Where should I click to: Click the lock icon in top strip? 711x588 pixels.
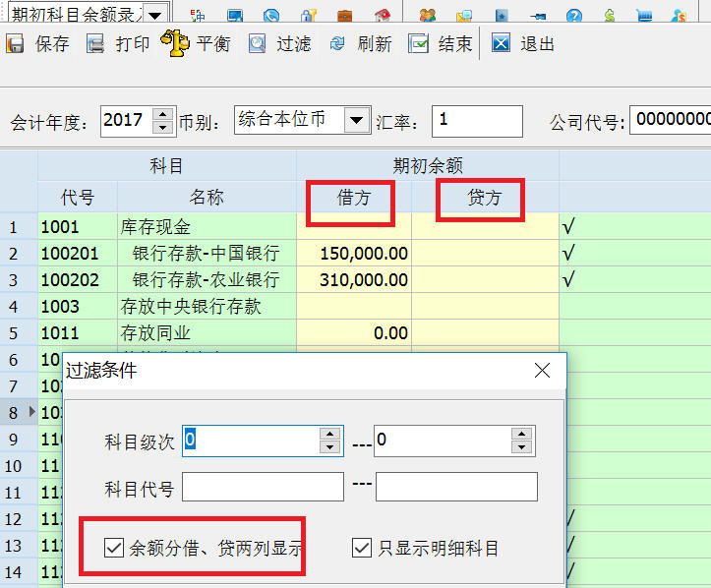coord(309,16)
